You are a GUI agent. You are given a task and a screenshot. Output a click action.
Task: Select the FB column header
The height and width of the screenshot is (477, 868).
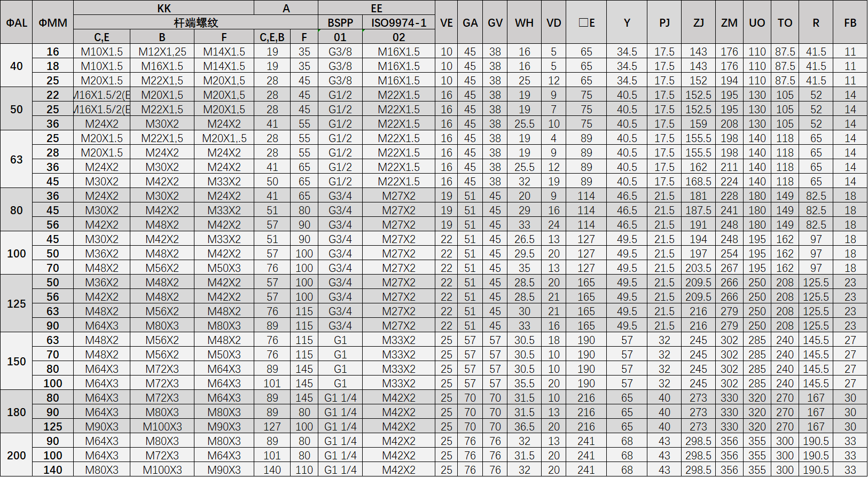[x=850, y=22]
